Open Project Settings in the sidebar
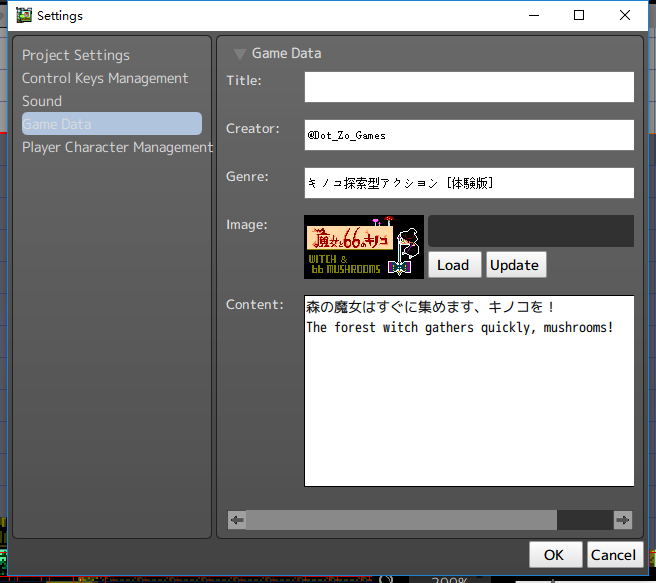 pyautogui.click(x=76, y=55)
